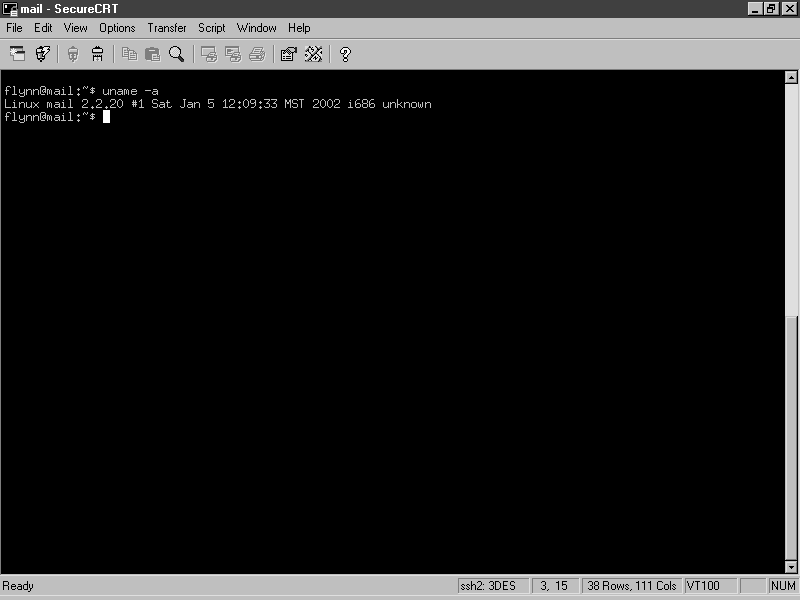Click the Connect toolbar icon
Image resolution: width=800 pixels, height=600 pixels.
click(x=18, y=54)
